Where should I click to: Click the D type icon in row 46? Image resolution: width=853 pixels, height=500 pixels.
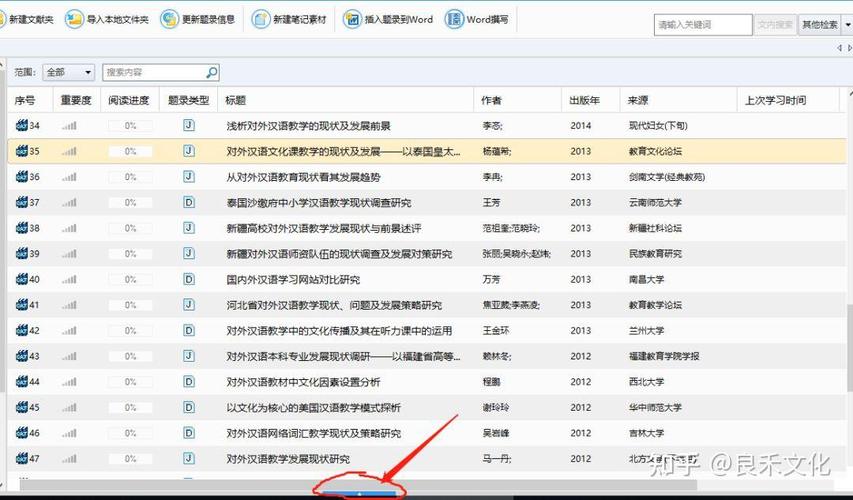click(x=188, y=433)
